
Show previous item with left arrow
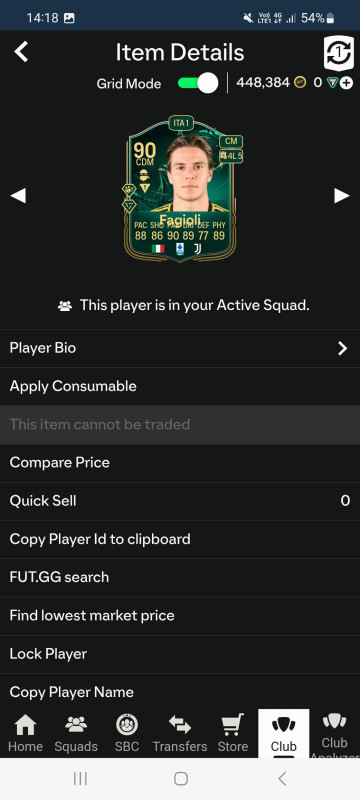(x=18, y=195)
